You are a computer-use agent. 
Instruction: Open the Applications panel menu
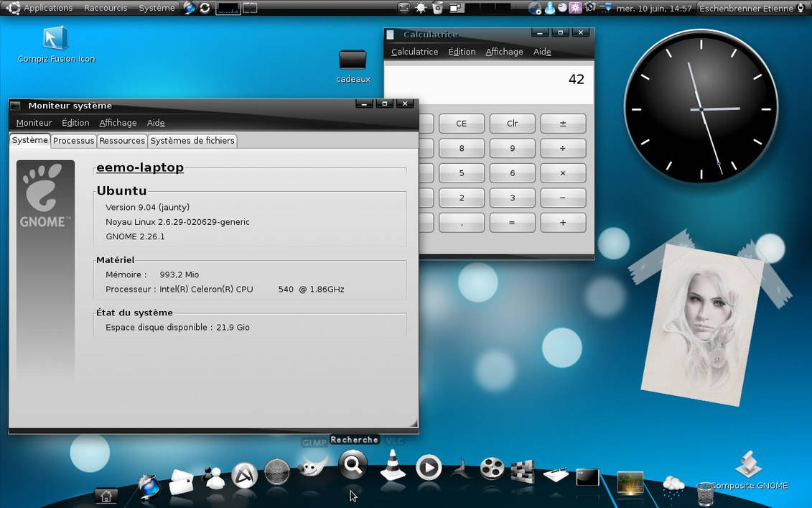[x=42, y=8]
